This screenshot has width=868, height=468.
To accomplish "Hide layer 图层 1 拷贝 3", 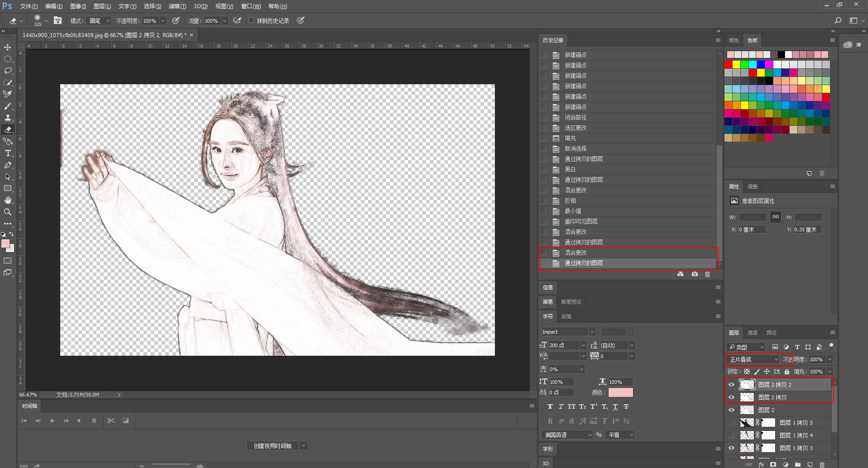I will pos(731,448).
